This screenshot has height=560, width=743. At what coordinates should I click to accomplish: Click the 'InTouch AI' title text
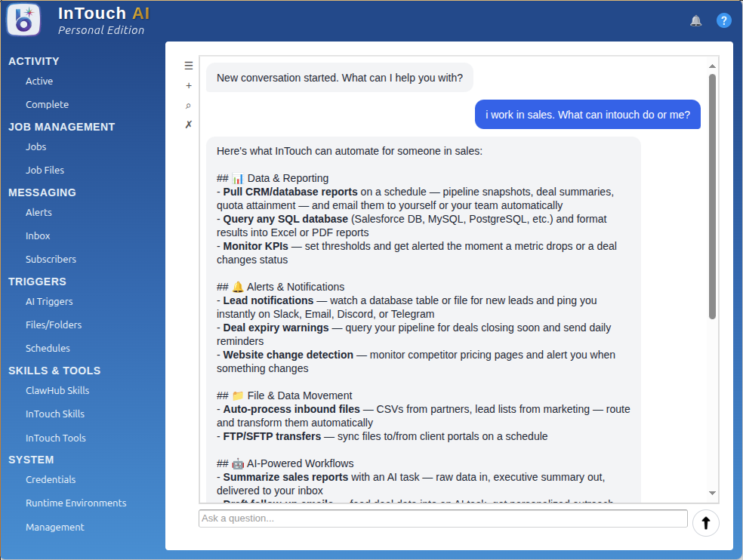coord(103,14)
